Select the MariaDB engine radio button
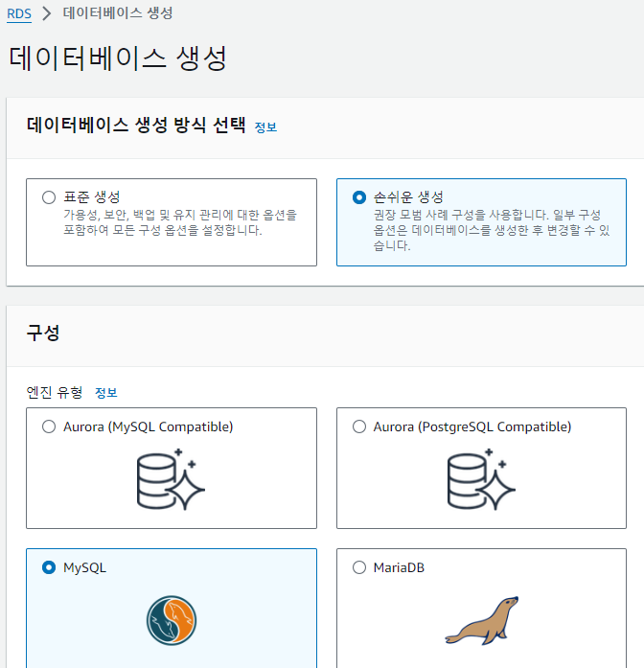Screen dimensions: 644x668 pos(359,567)
